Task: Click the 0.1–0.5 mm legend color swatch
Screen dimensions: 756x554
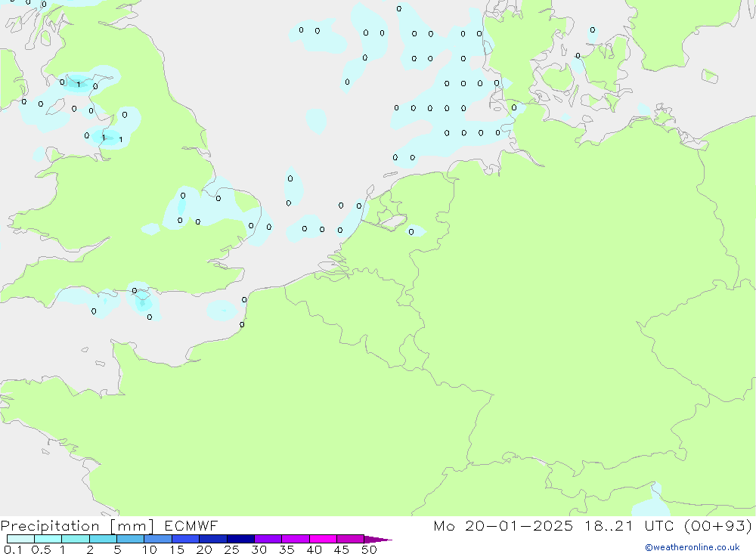Action: [20, 539]
